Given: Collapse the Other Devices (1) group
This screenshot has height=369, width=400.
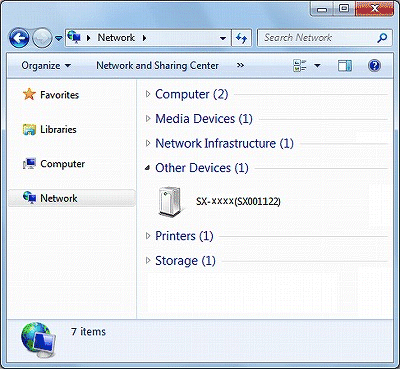Looking at the screenshot, I should point(148,168).
